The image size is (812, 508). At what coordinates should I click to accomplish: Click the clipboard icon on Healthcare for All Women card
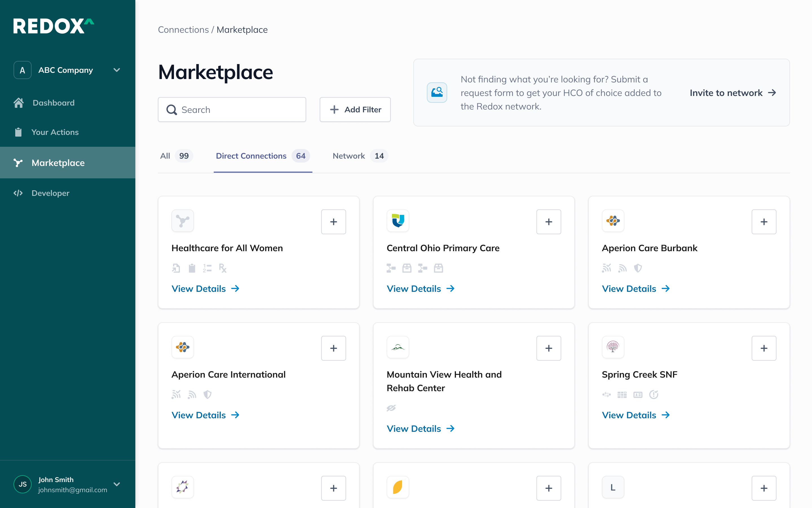pos(192,268)
